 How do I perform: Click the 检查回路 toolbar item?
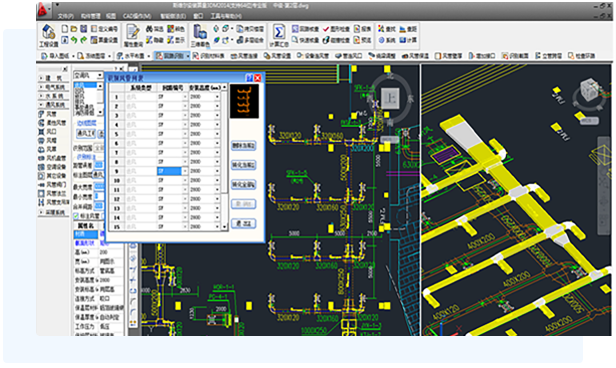582,56
